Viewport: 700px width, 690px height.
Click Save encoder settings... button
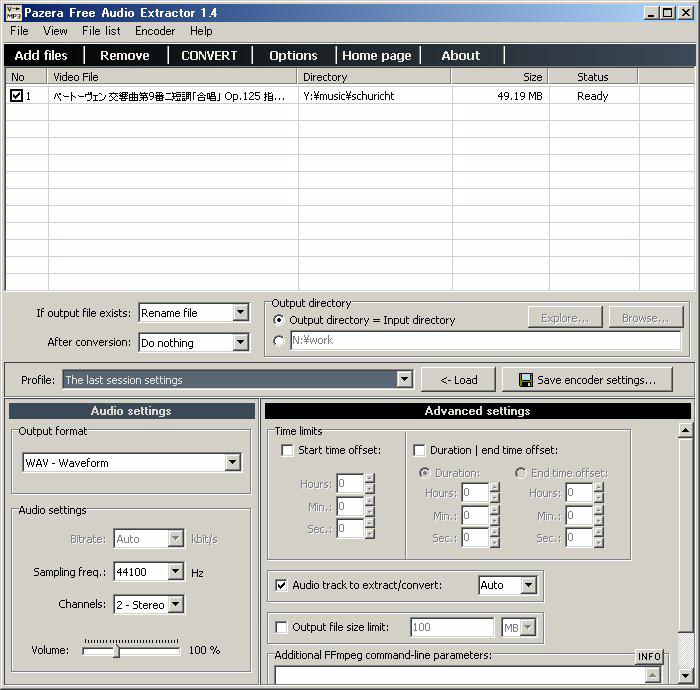[588, 380]
